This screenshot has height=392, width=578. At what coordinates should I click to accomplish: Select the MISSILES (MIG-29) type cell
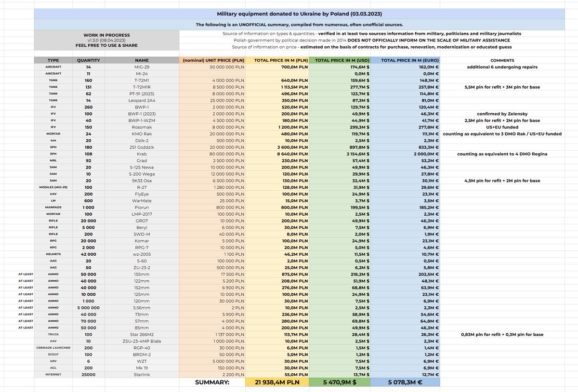[53, 187]
